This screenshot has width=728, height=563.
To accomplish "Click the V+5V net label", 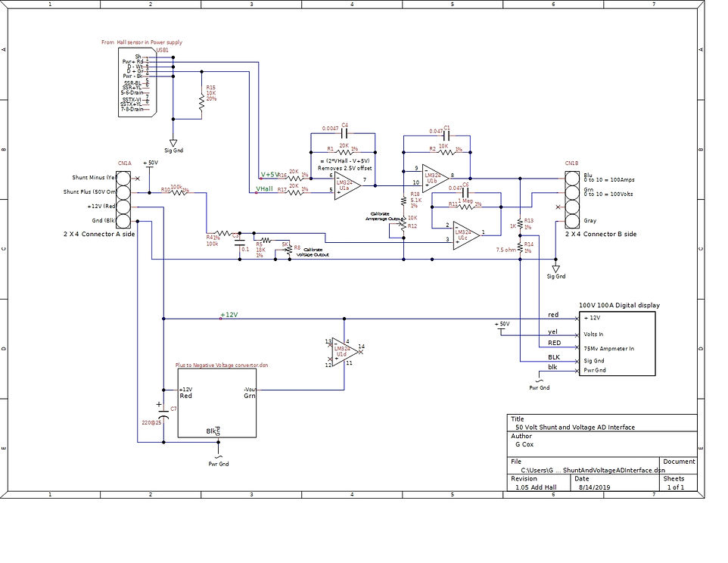I will [x=269, y=175].
